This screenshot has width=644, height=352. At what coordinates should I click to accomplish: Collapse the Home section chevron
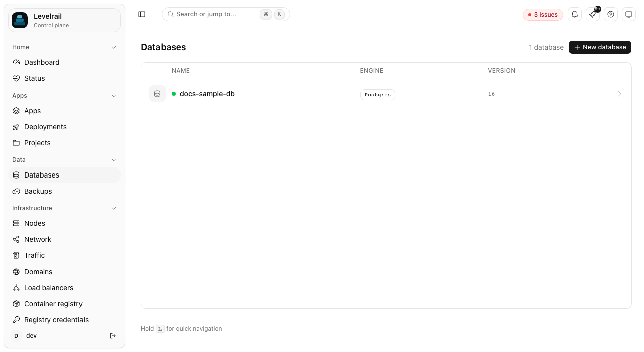click(x=114, y=47)
